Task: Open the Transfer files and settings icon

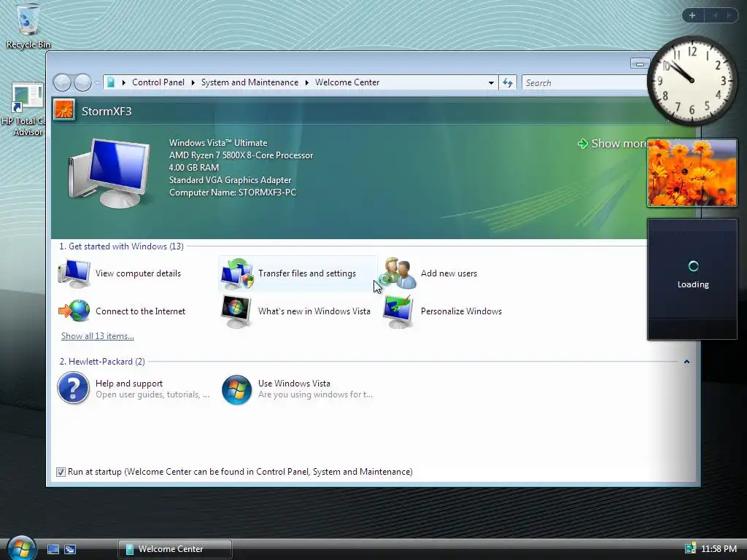Action: [x=237, y=274]
